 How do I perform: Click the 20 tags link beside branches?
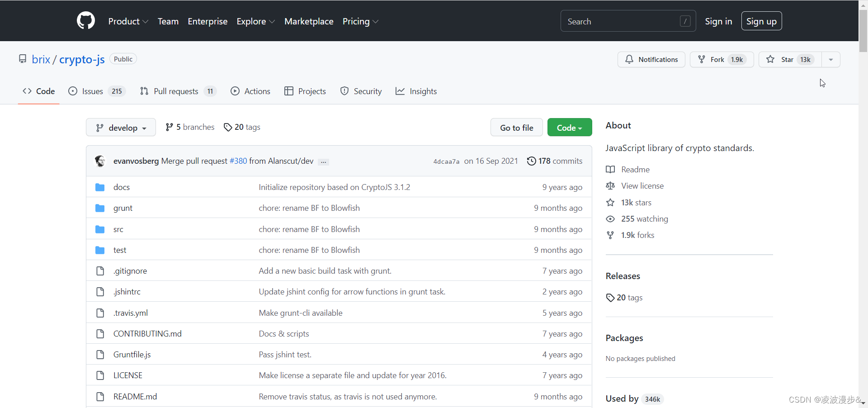[242, 127]
